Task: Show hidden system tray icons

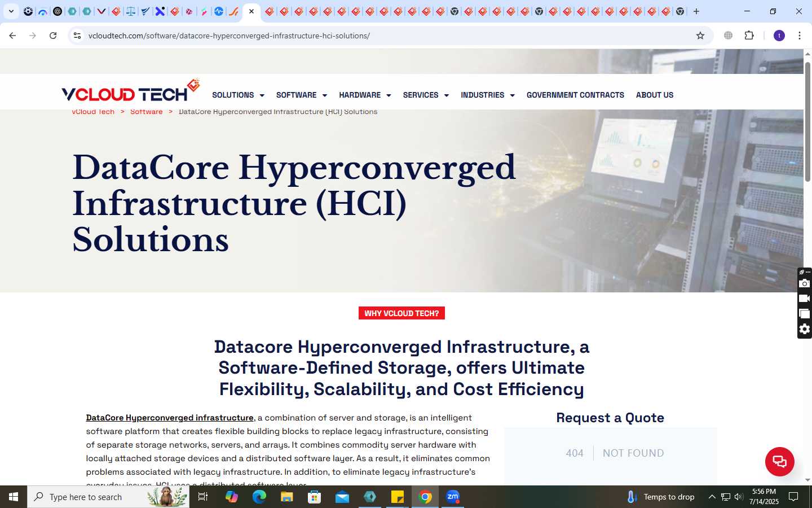Action: tap(712, 497)
